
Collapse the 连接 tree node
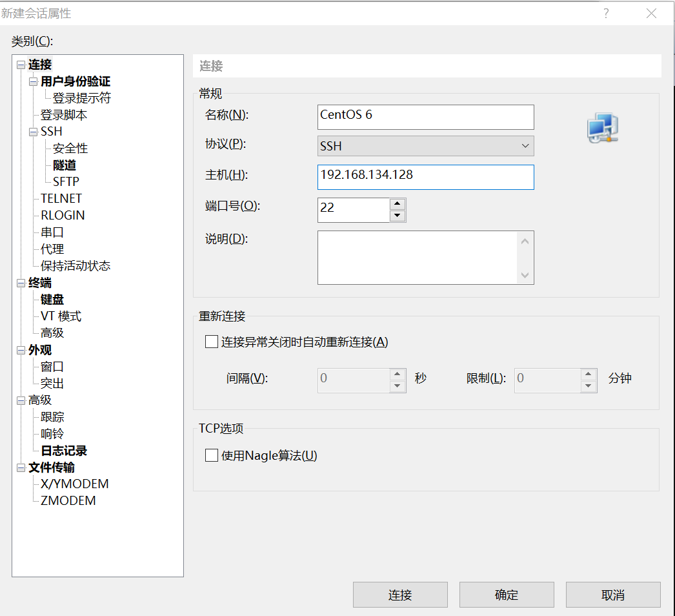21,65
